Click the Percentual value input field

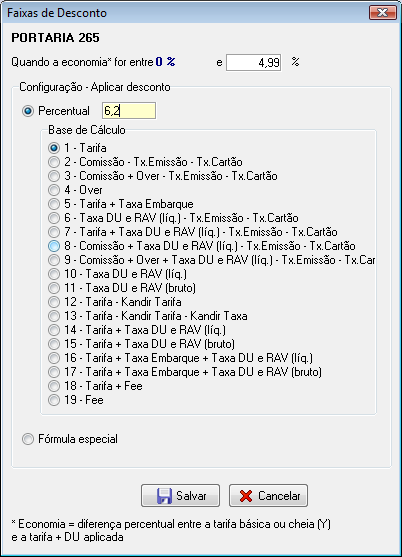(129, 111)
